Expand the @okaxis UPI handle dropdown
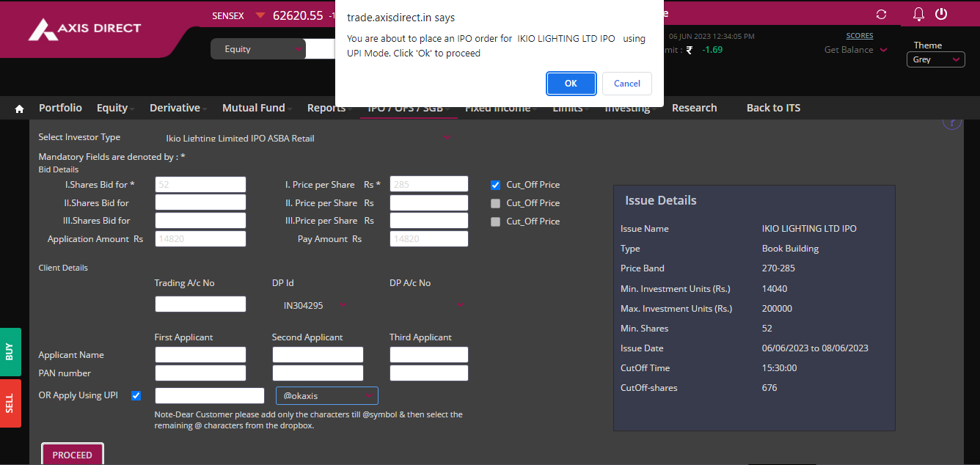Viewport: 980px width, 465px height. pos(327,396)
